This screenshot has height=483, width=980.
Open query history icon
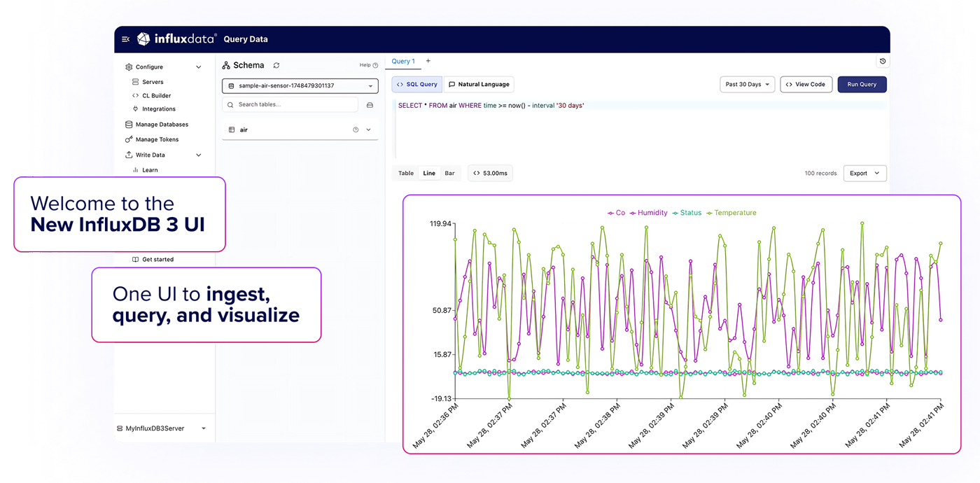883,62
